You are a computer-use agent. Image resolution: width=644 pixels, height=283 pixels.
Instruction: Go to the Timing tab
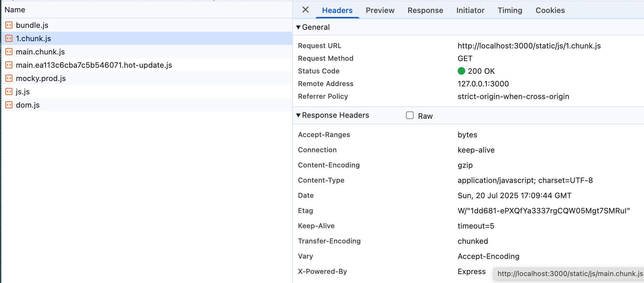510,10
